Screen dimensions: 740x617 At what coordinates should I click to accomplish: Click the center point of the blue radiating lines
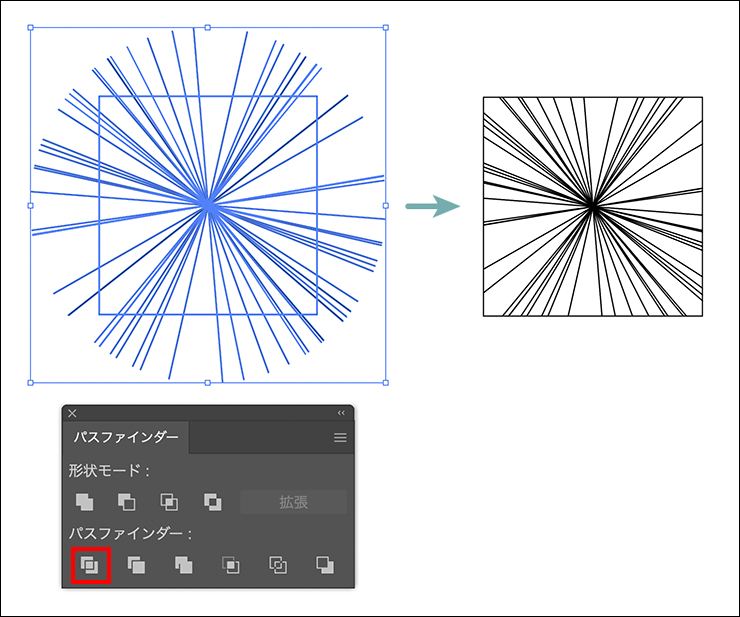208,204
